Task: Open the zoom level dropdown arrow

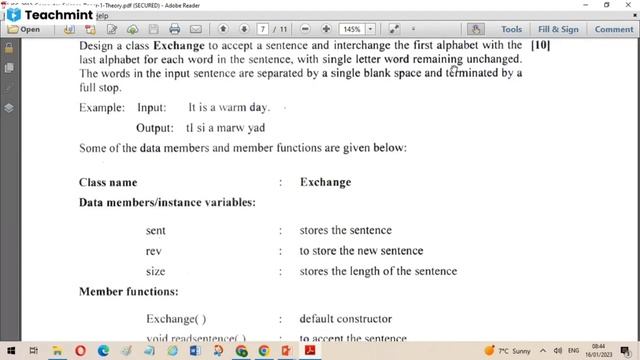Action: [x=370, y=29]
